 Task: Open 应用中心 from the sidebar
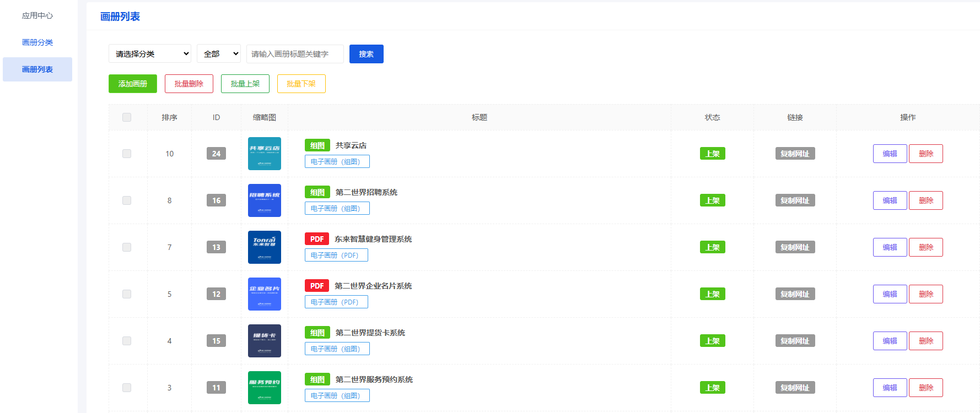pos(37,15)
